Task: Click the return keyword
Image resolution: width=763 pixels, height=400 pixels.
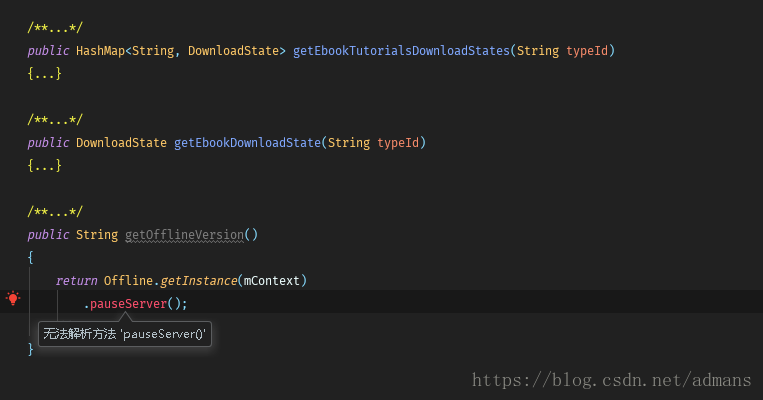Action: [x=76, y=281]
